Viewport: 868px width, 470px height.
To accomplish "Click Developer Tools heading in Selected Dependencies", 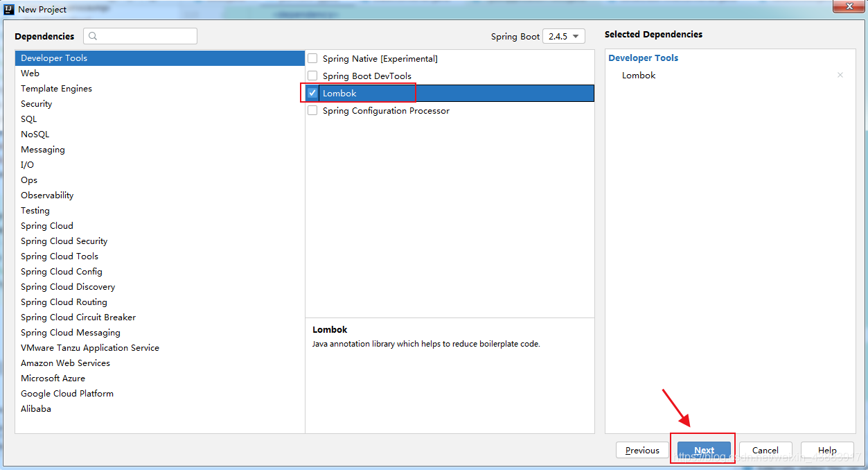I will coord(644,58).
